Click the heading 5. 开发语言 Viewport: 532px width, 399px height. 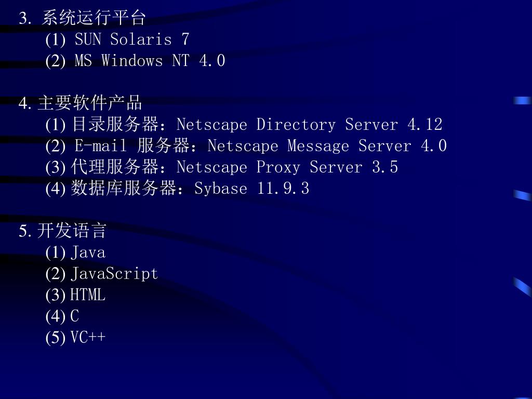tap(63, 231)
